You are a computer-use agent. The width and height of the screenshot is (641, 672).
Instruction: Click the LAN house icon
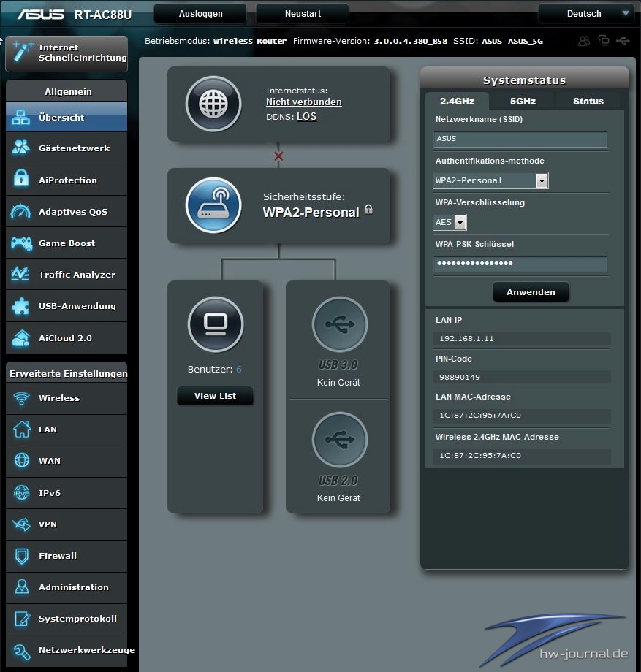pyautogui.click(x=22, y=429)
